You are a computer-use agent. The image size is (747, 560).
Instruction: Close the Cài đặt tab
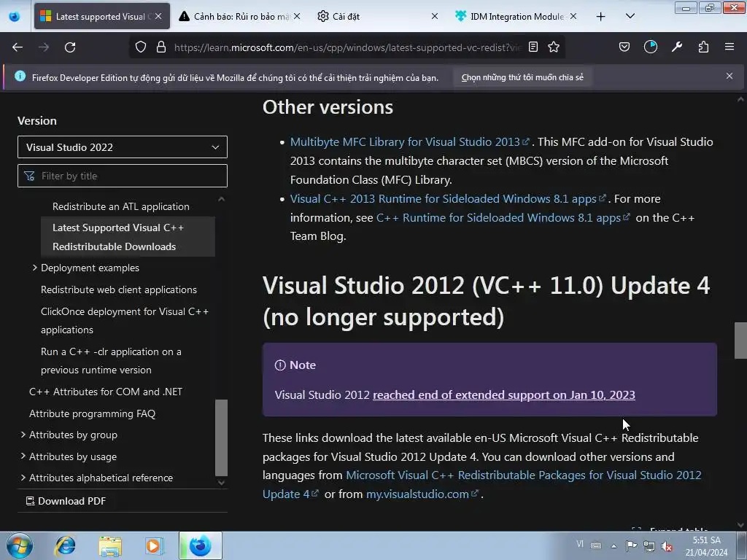click(435, 16)
